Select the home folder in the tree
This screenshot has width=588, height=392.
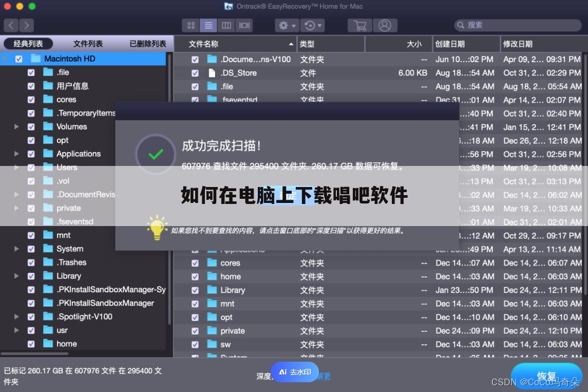point(66,344)
